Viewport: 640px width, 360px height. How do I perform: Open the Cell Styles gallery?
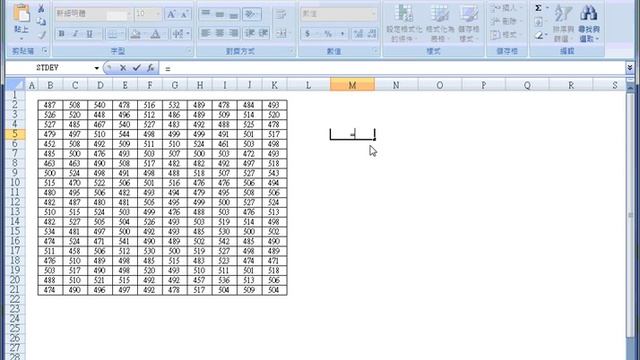(469, 23)
